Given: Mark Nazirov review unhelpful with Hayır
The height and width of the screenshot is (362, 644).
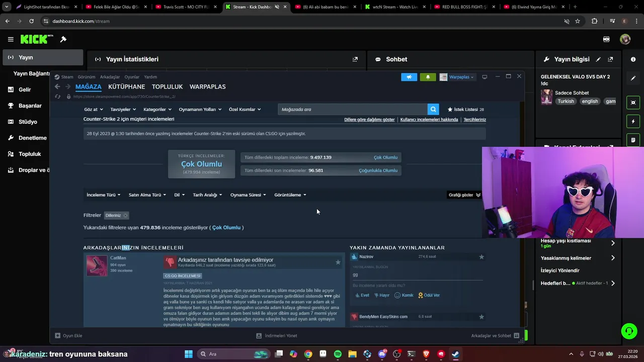Looking at the screenshot, I should 382,295.
